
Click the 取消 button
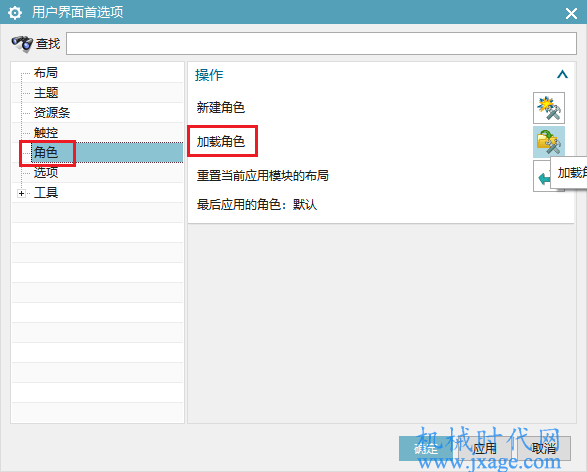[x=544, y=448]
